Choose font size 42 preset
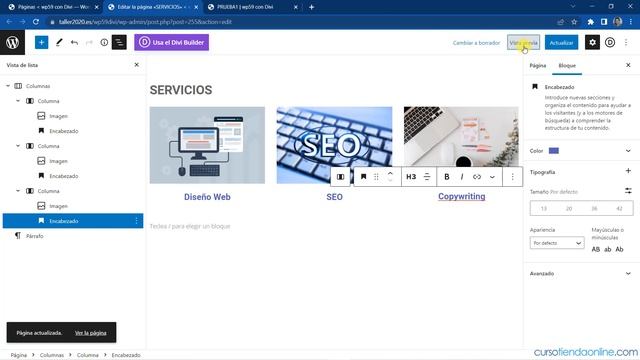The height and width of the screenshot is (360, 640). tap(620, 209)
